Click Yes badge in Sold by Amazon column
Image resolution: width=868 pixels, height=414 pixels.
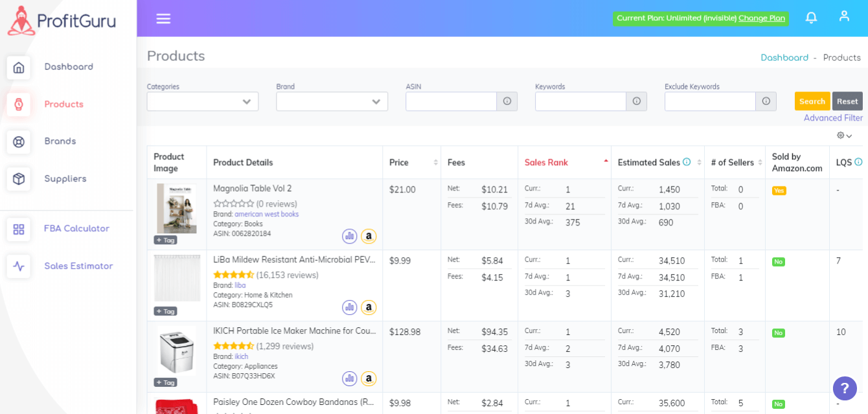779,190
